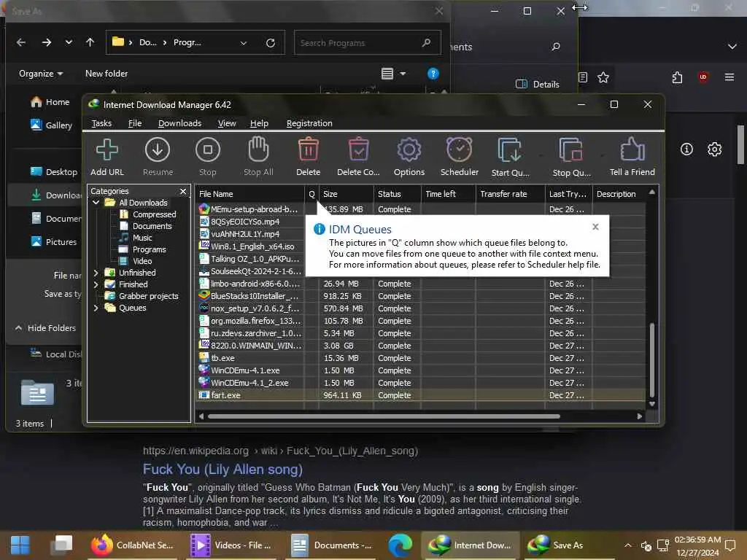747x560 pixels.
Task: Open Fuck You (Lily Allen song) link
Action: (222, 470)
